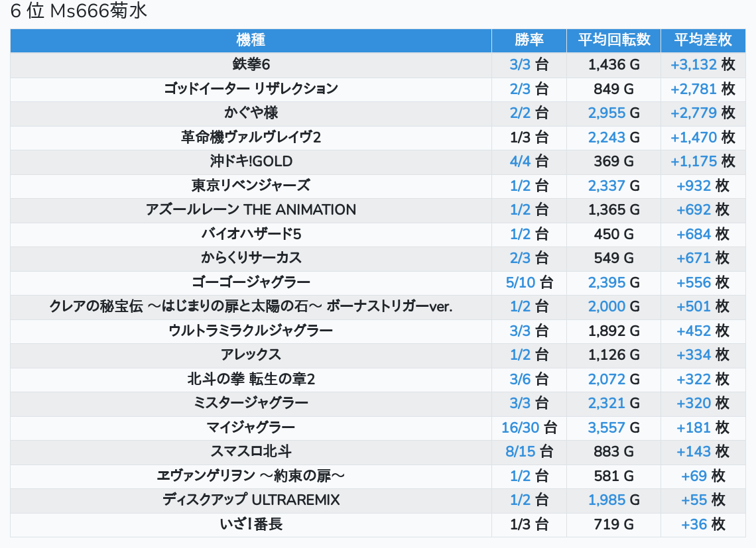
Task: Click the +36 value for いざ!番長
Action: 694,524
